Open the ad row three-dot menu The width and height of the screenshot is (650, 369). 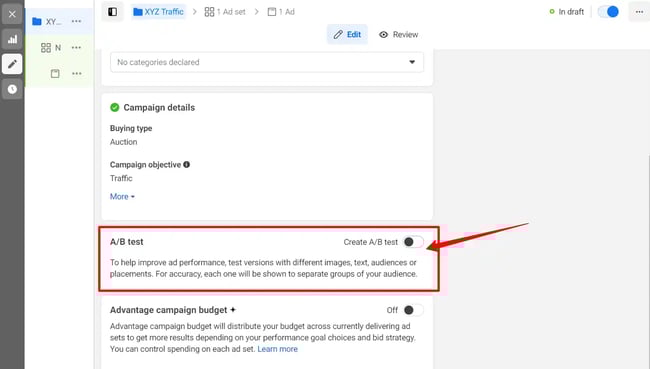pyautogui.click(x=77, y=74)
